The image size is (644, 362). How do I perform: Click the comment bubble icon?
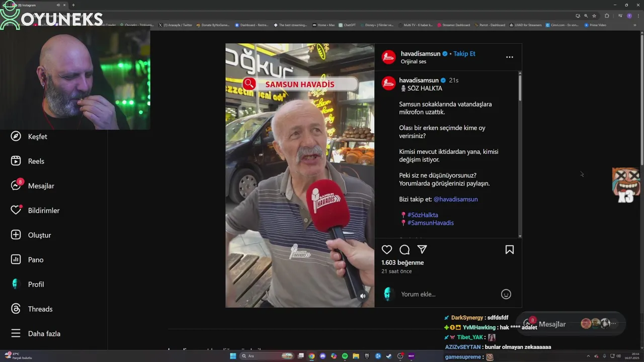[x=405, y=249]
